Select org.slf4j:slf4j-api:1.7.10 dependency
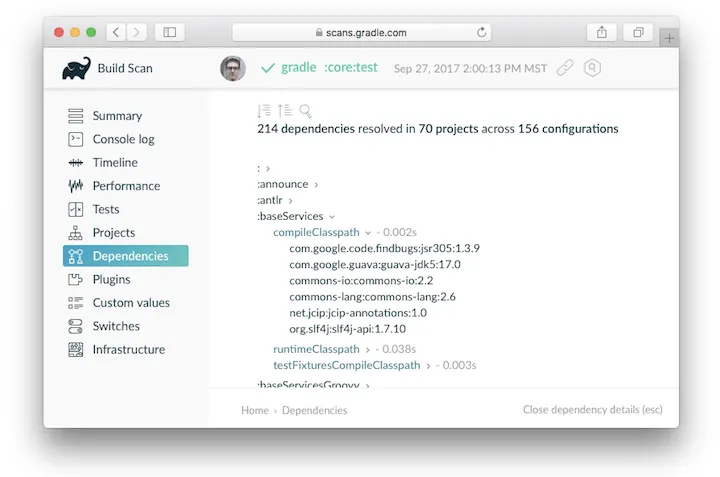Screen dimensions: 720x477 [348, 329]
